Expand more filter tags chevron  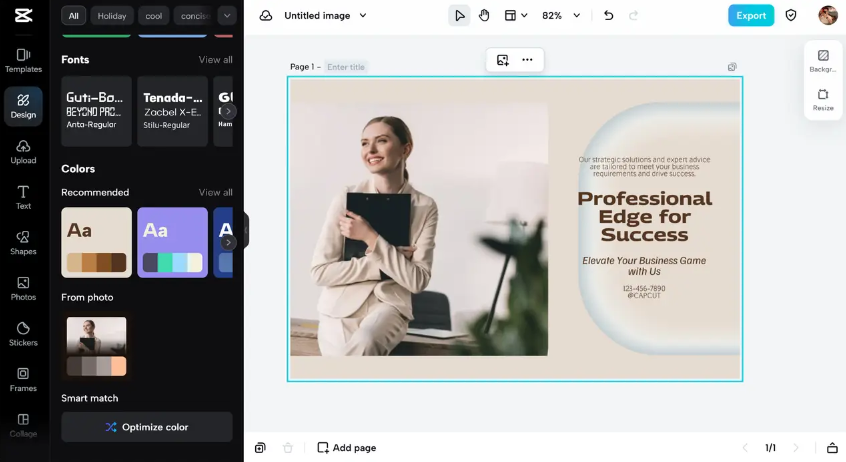[x=227, y=16]
